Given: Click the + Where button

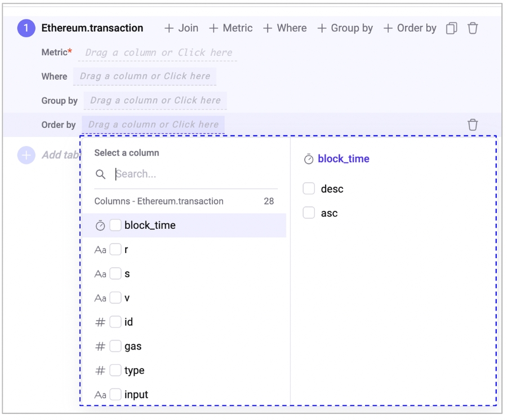Looking at the screenshot, I should 284,28.
